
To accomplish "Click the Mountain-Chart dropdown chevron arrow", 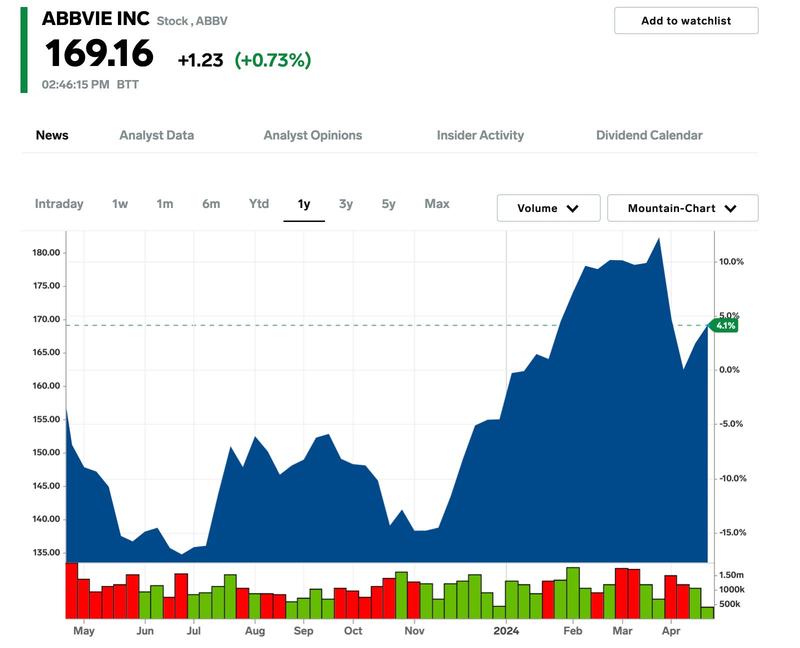I will pyautogui.click(x=731, y=209).
